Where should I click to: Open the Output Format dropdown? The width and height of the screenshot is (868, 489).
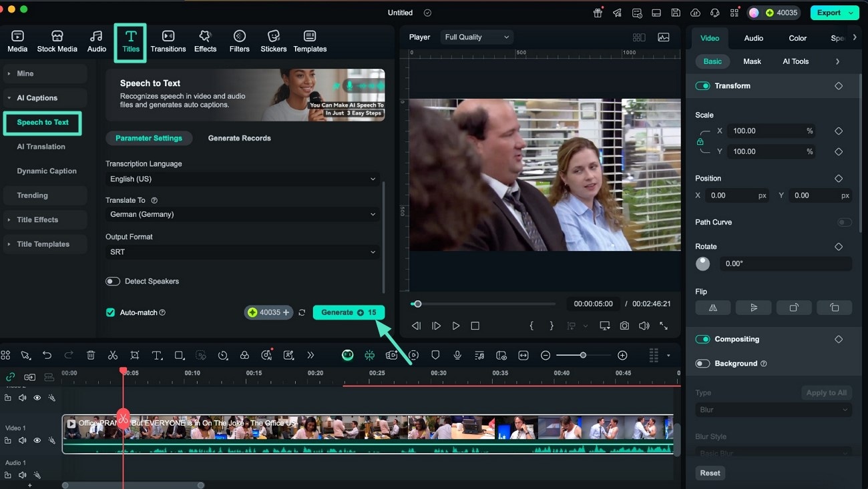pos(243,252)
